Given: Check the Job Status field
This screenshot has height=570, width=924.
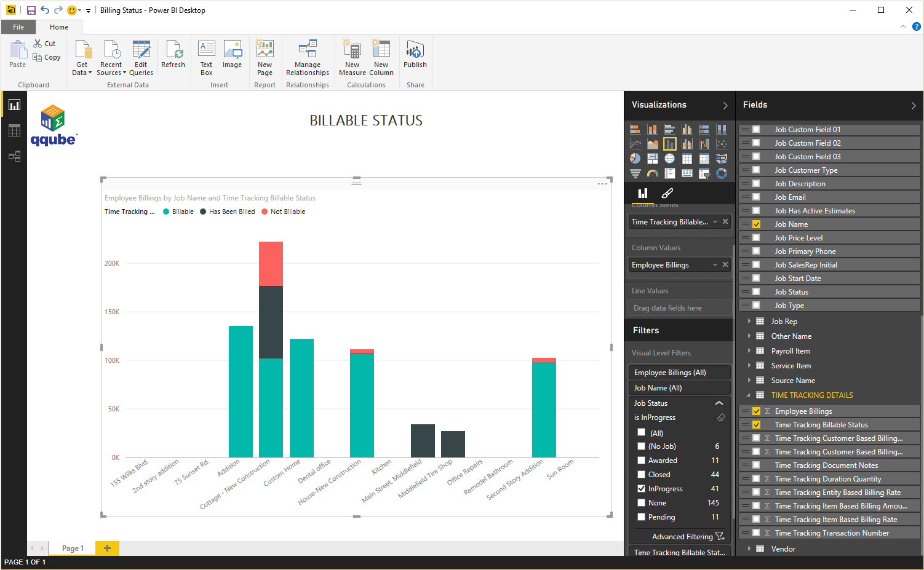Looking at the screenshot, I should pos(757,292).
